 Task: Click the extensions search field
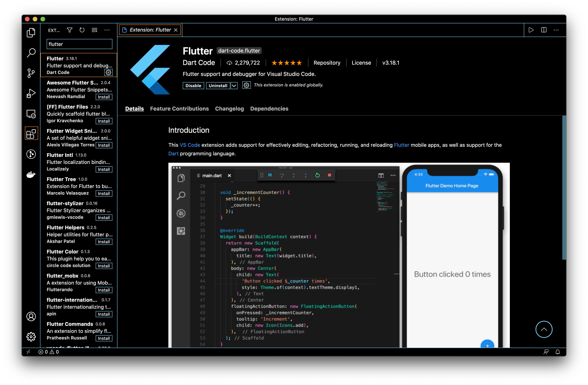[x=79, y=44]
